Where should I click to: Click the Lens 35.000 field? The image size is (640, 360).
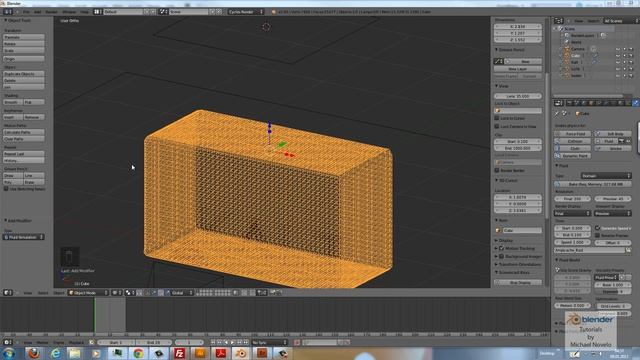[518, 96]
